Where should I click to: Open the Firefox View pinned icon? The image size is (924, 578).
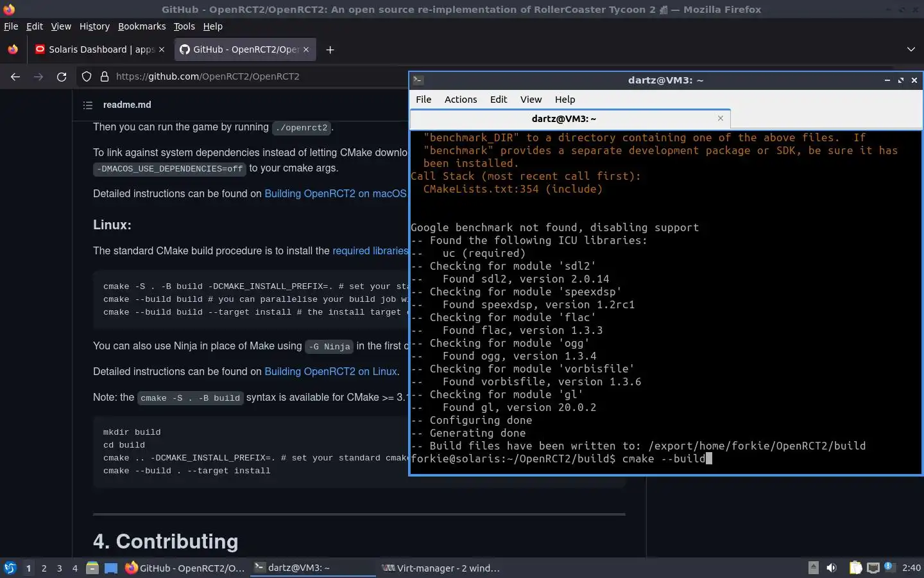tap(13, 49)
